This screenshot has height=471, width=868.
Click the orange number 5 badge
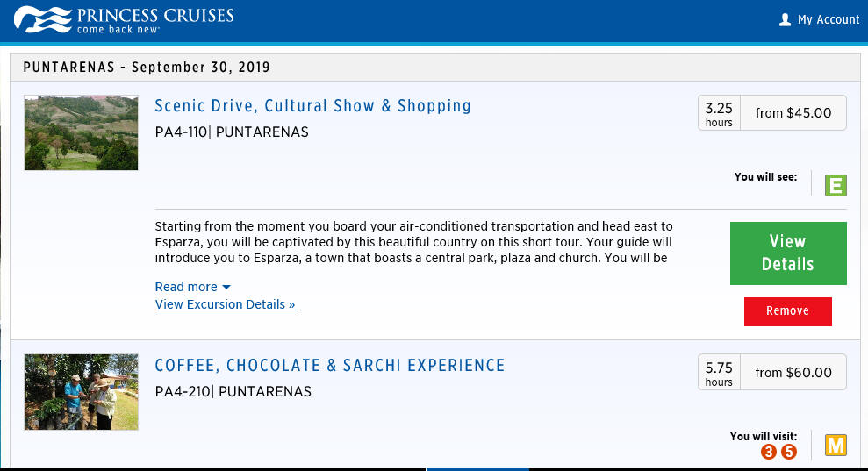[x=789, y=452]
